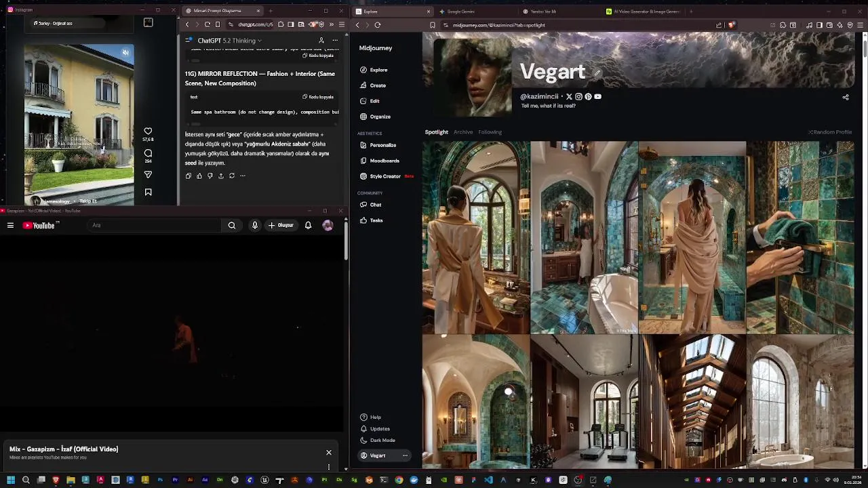Open more actions ellipsis under ChatGPT response
The image size is (868, 488).
243,176
